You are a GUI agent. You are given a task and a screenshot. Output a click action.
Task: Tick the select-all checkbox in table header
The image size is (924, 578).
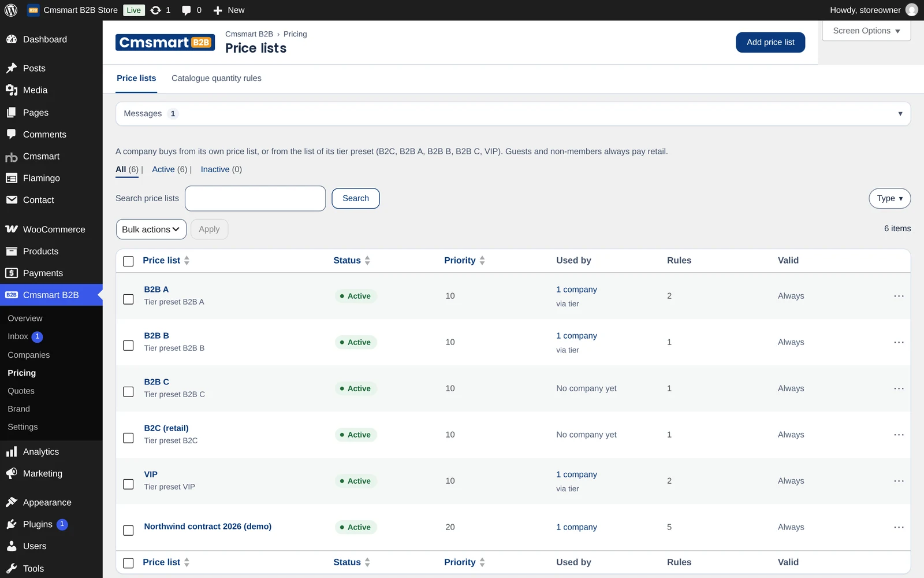pos(129,261)
